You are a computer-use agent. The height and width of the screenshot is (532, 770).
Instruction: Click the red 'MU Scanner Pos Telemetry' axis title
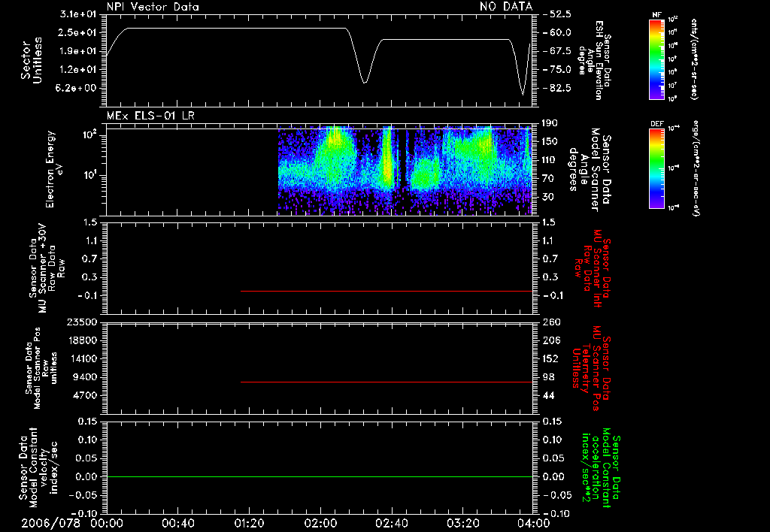point(593,368)
